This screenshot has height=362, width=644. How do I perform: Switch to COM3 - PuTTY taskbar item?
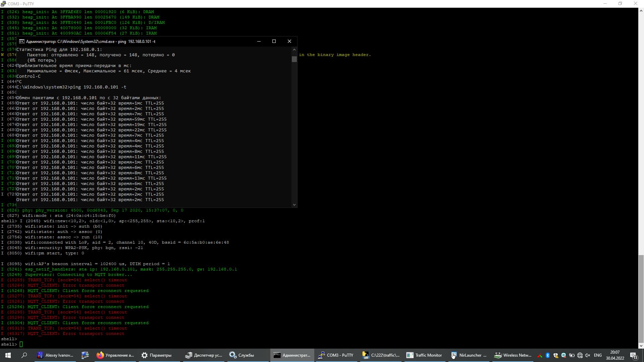tap(336, 355)
